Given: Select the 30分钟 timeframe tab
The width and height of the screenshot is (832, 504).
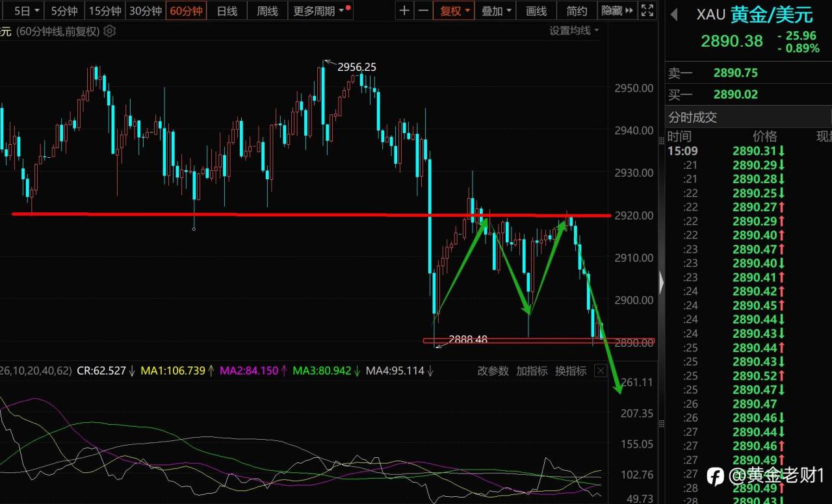Looking at the screenshot, I should coord(145,10).
